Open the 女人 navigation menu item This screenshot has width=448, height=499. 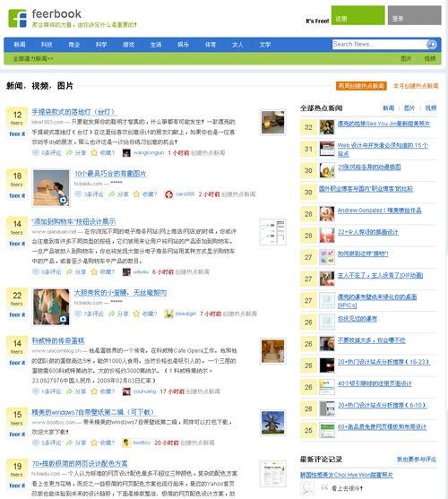[x=237, y=45]
